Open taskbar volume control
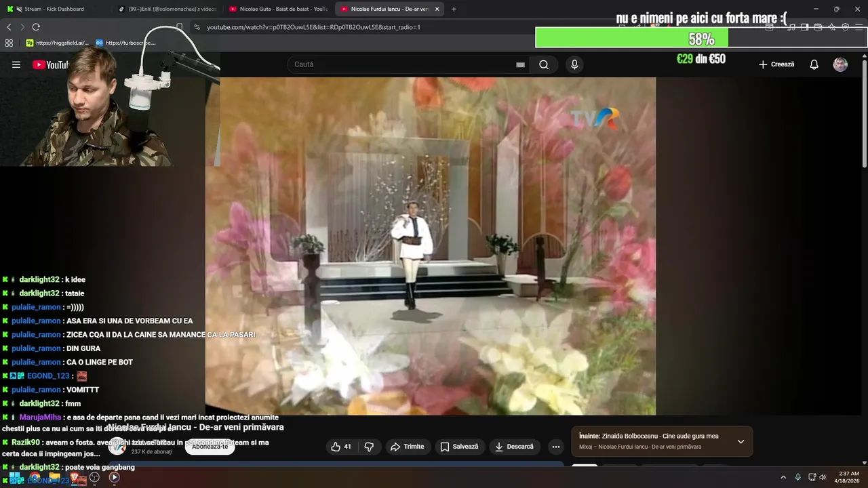This screenshot has height=488, width=868. [823, 477]
